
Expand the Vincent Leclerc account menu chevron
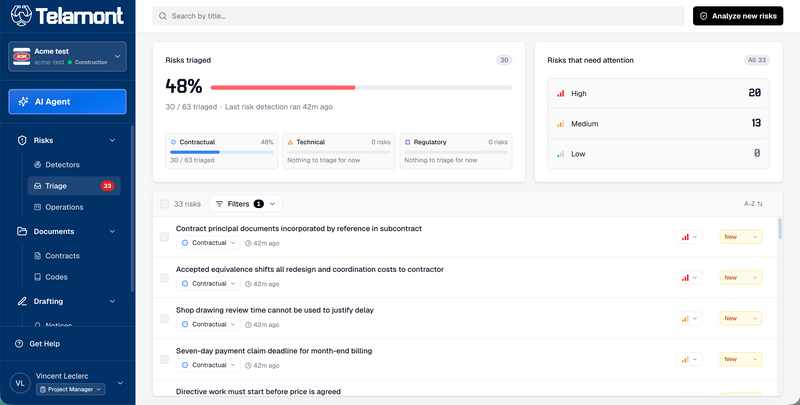120,383
